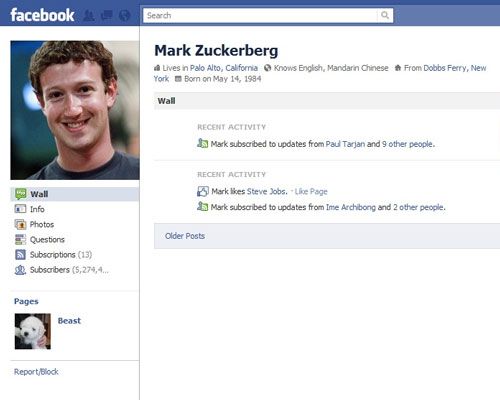
Task: Click the Info sidebar icon
Action: coord(20,209)
